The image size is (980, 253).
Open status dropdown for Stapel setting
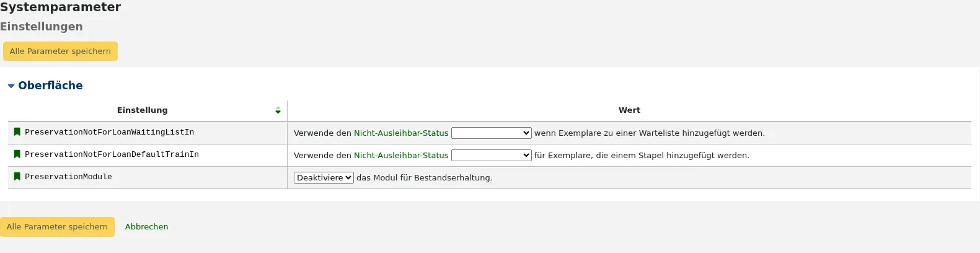(491, 156)
